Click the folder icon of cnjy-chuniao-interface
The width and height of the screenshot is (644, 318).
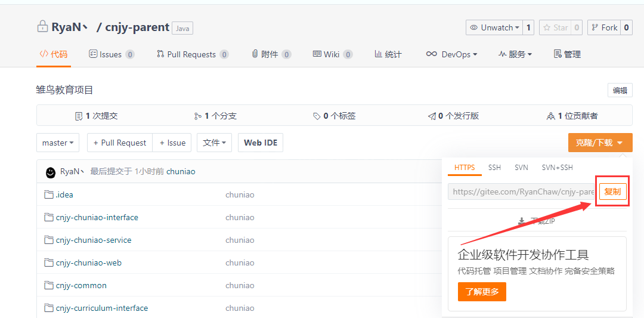[x=49, y=217]
